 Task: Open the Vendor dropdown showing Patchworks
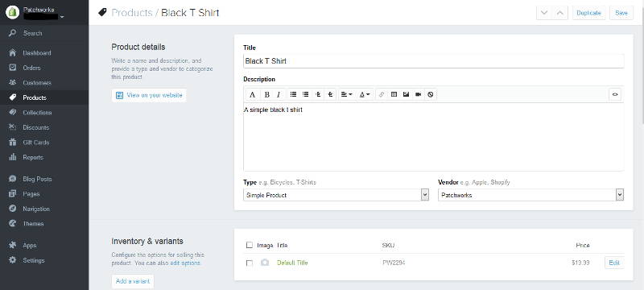[531, 195]
